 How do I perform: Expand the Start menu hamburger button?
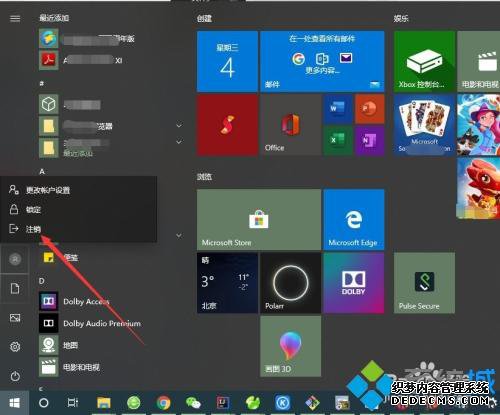(x=15, y=18)
